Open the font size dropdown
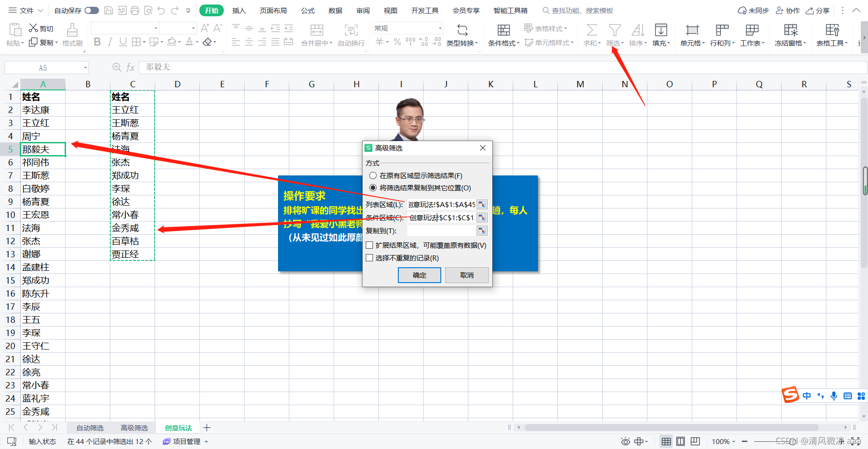This screenshot has width=868, height=449. (x=193, y=28)
